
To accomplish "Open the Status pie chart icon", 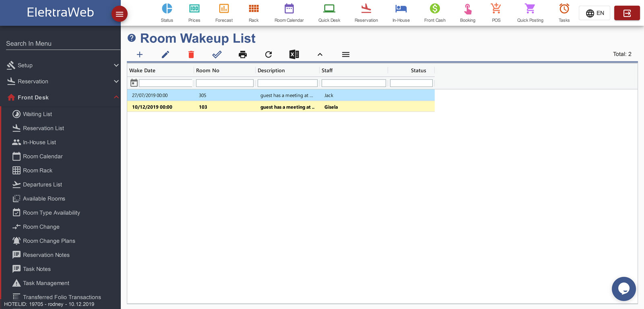I will click(x=167, y=8).
